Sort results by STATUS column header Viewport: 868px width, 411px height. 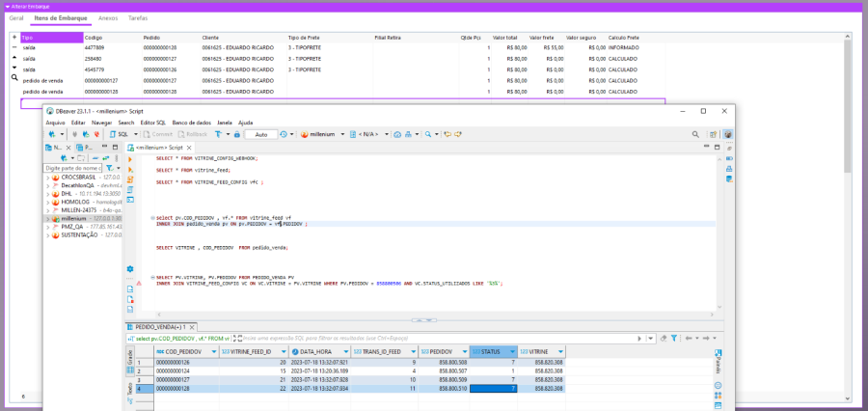[x=490, y=351]
